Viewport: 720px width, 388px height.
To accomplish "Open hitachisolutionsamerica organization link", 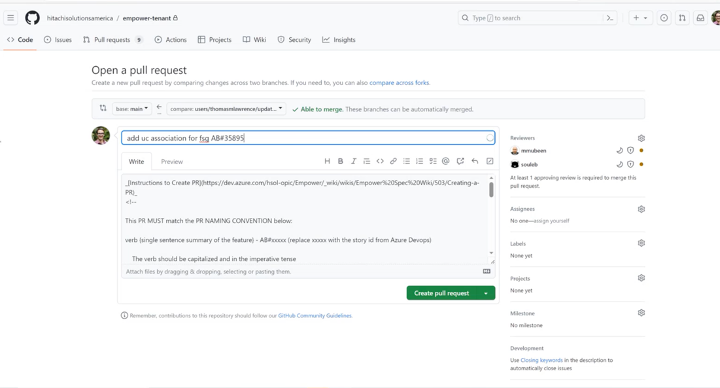I will coord(80,18).
